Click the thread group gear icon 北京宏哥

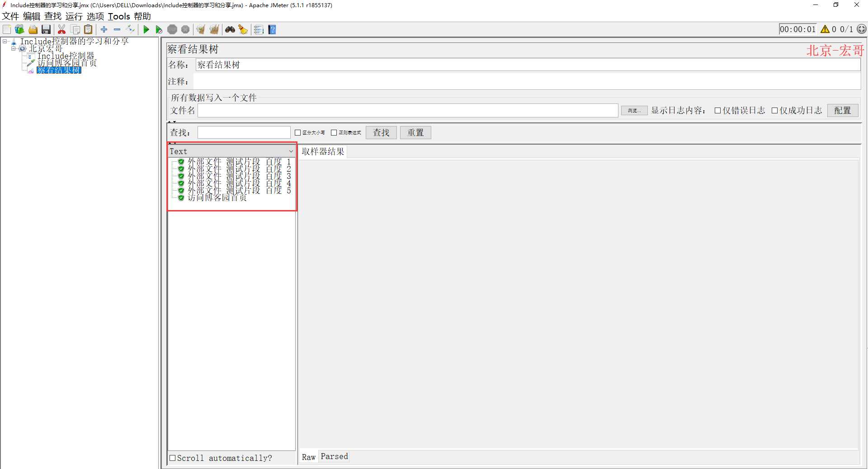click(23, 49)
